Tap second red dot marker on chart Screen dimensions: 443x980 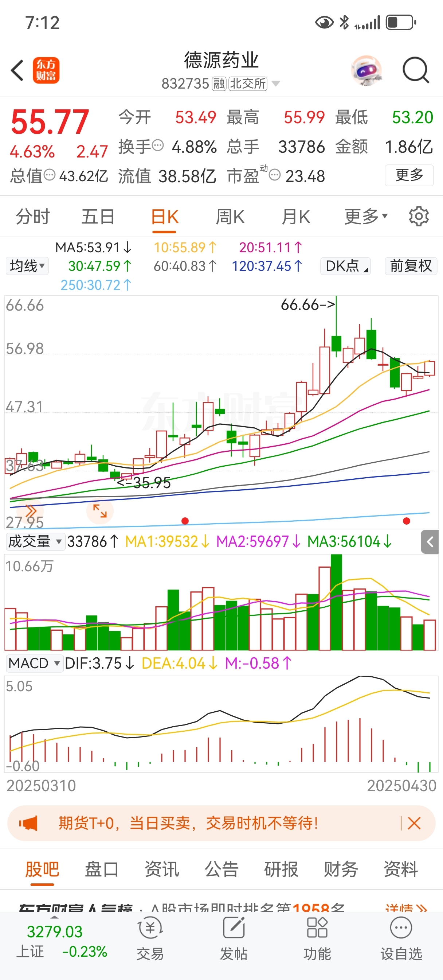coord(407,521)
